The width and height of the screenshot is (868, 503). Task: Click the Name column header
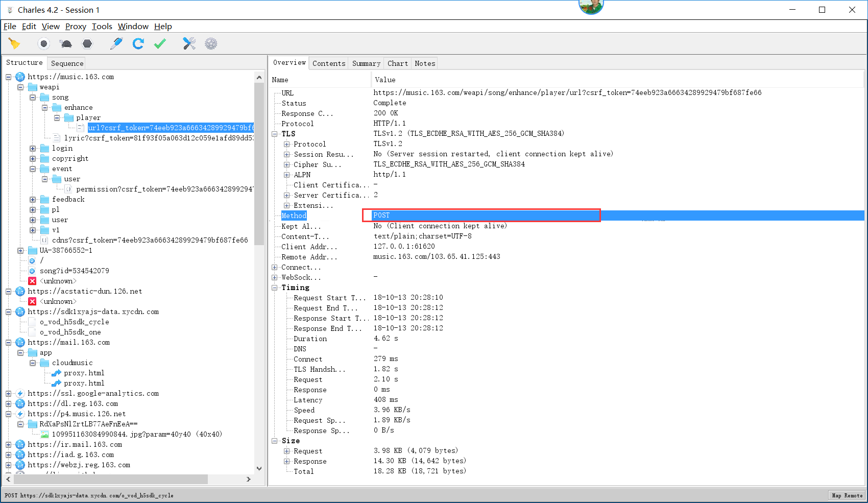click(320, 80)
